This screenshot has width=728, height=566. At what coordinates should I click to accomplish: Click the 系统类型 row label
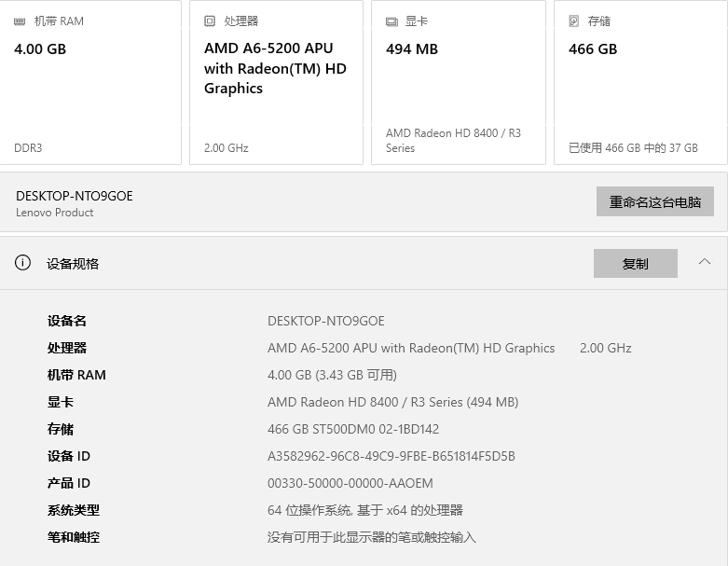pyautogui.click(x=74, y=510)
